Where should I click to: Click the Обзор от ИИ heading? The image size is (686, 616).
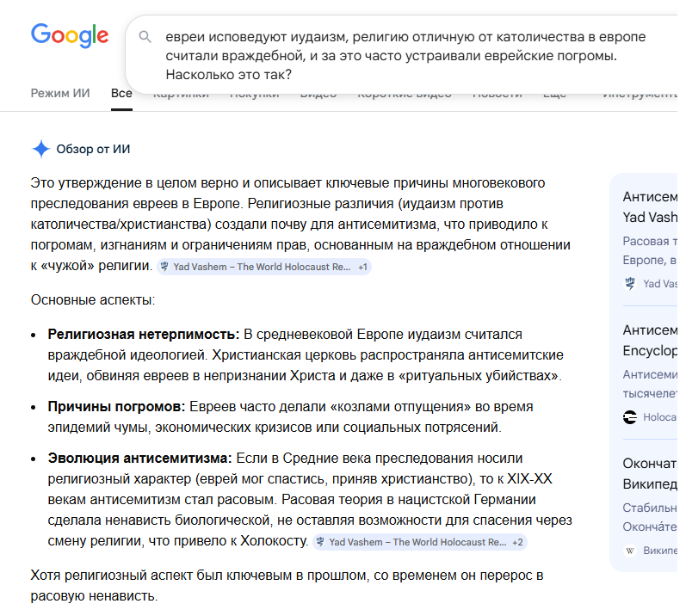tap(94, 149)
